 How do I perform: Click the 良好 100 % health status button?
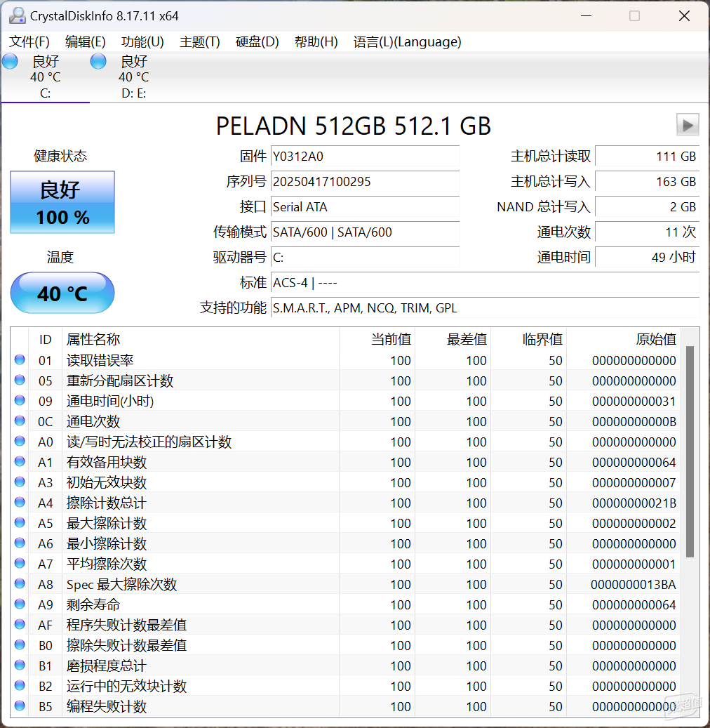(62, 202)
